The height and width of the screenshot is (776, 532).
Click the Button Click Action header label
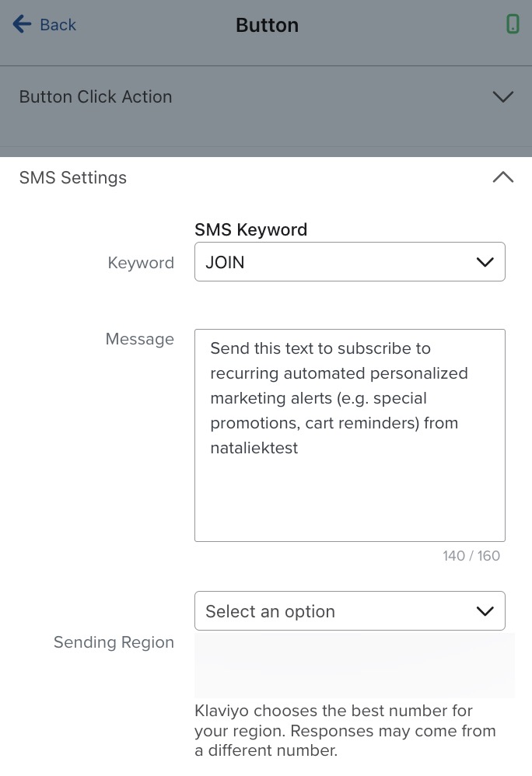tap(96, 96)
